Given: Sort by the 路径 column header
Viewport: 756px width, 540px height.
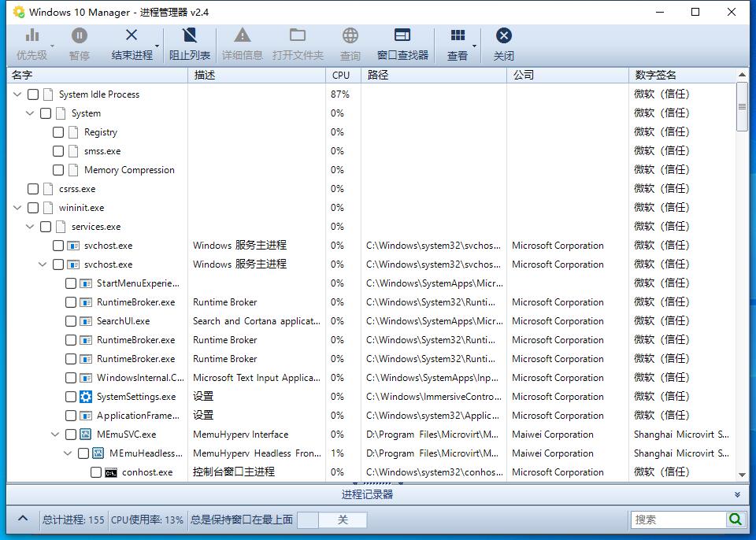Looking at the screenshot, I should (x=434, y=76).
